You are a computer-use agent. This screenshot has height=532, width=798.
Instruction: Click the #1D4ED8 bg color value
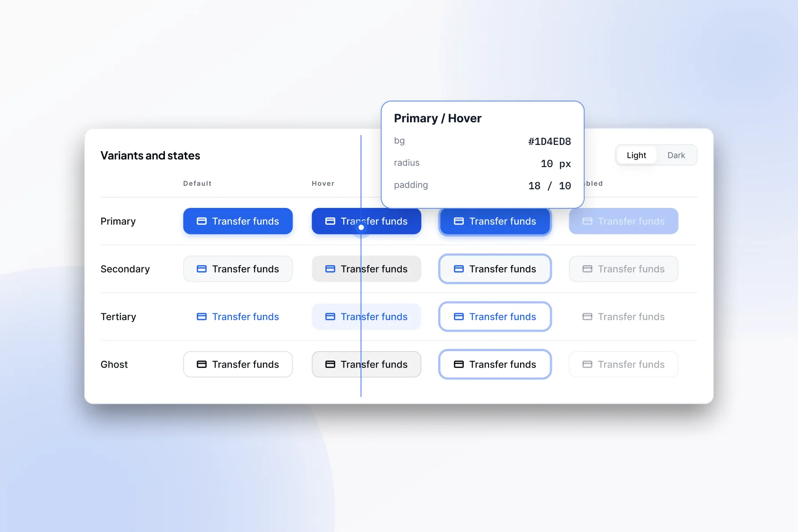549,141
